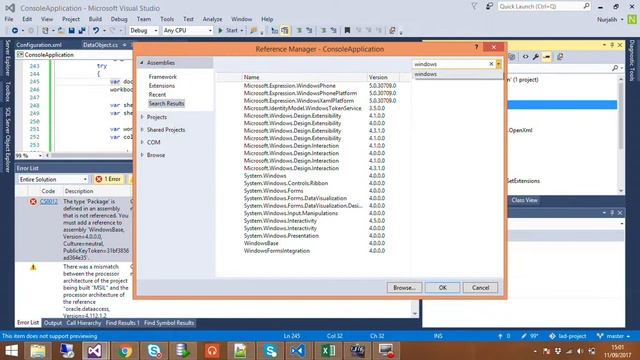
Task: Click the Quick Launch search box
Action: tap(544, 6)
